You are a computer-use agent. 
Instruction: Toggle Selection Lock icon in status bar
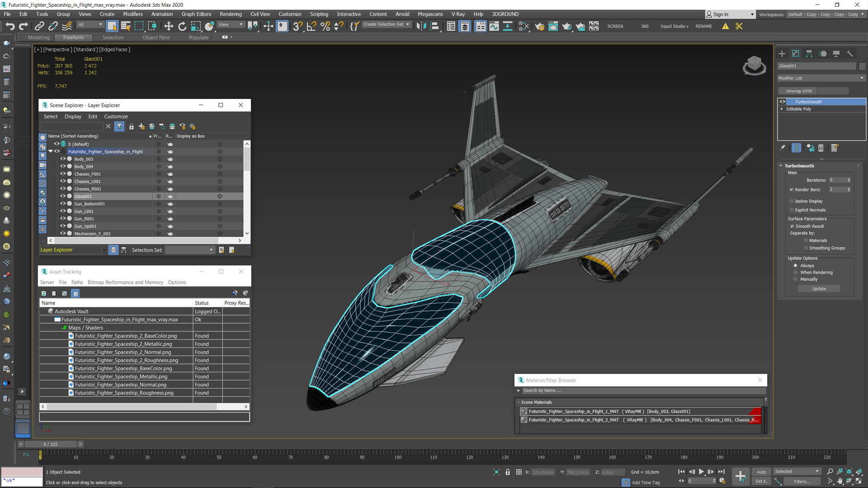click(x=508, y=472)
